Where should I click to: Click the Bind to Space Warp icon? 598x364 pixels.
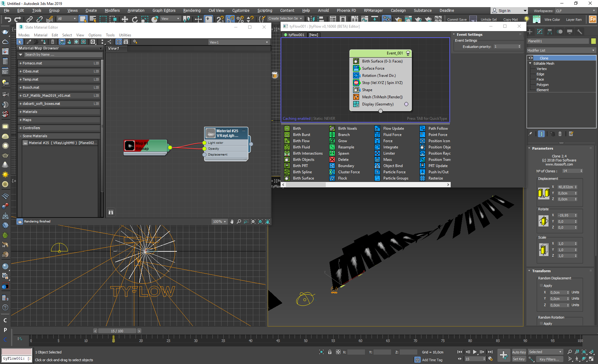pos(50,19)
